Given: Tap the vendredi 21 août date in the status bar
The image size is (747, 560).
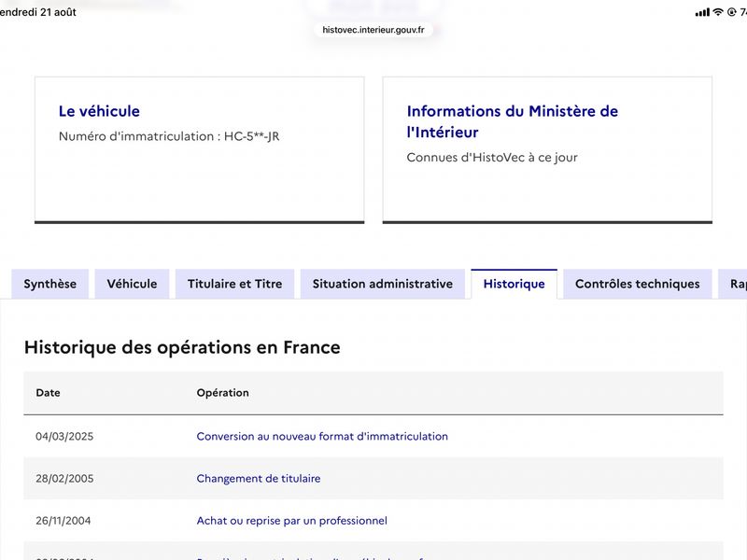Looking at the screenshot, I should [38, 12].
